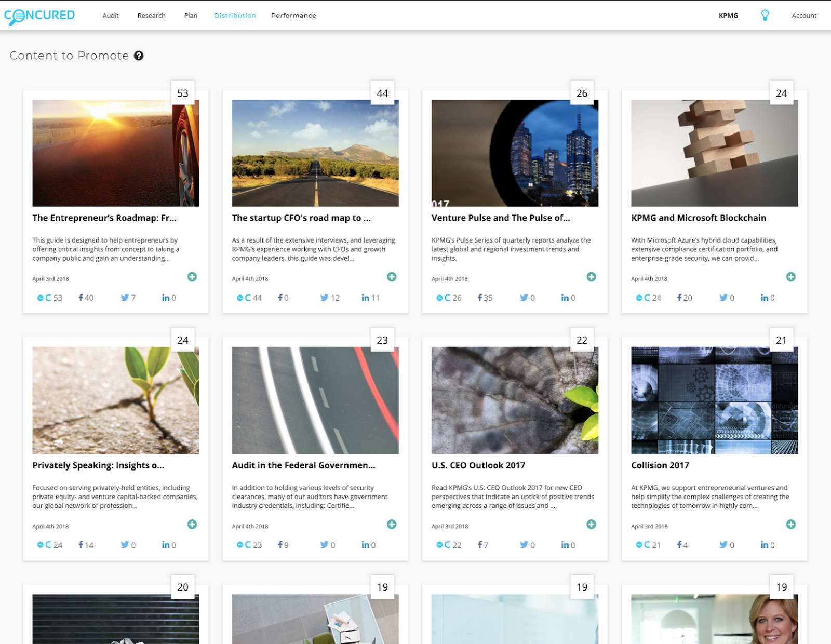Add U.S. CEO Outlook 2017 with plus icon

point(591,524)
